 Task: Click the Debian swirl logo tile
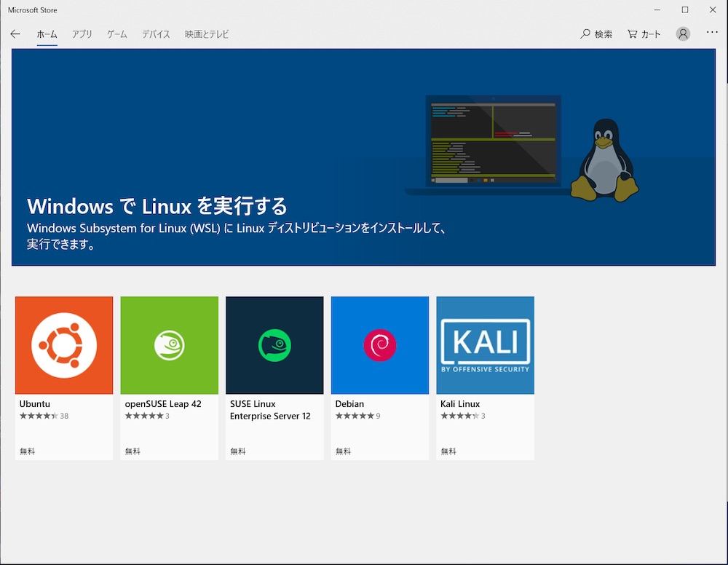tap(380, 345)
